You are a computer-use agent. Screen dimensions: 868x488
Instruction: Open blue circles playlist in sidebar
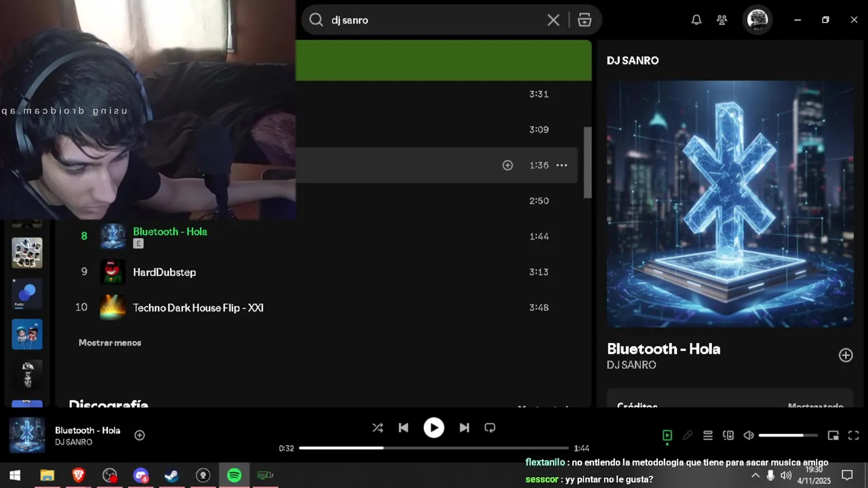[27, 293]
